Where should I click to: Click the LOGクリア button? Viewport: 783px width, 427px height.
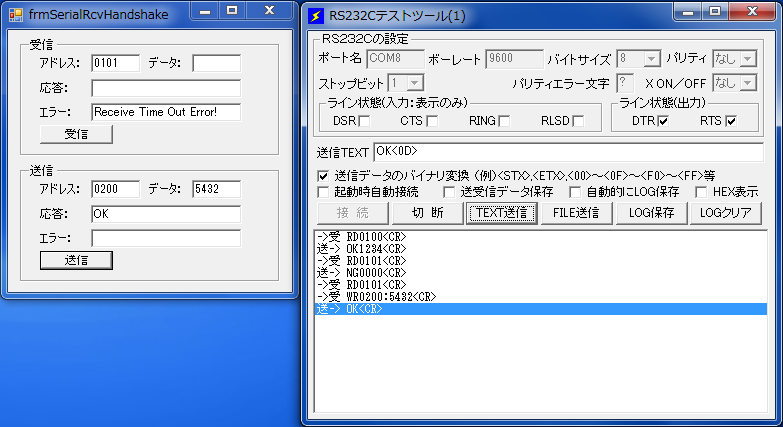[x=726, y=213]
